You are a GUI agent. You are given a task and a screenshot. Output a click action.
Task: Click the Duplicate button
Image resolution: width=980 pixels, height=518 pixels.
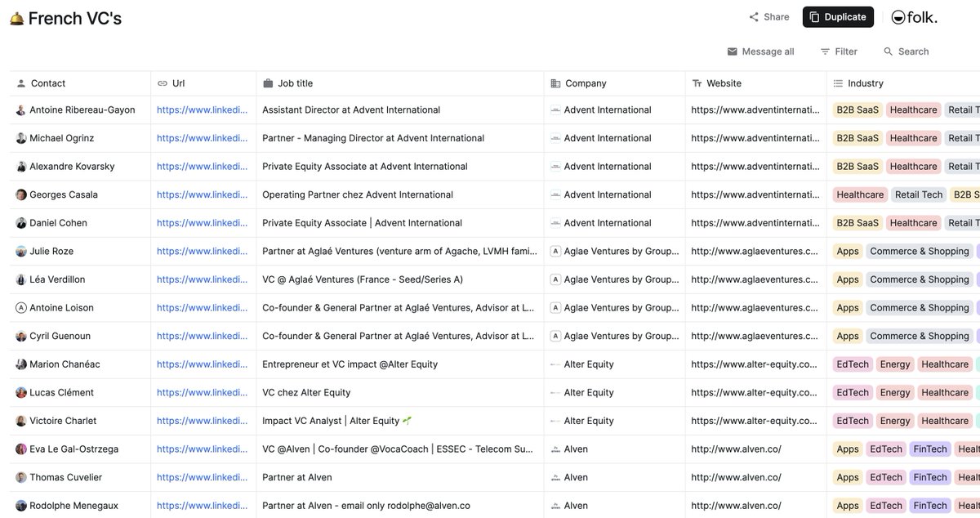(x=838, y=17)
